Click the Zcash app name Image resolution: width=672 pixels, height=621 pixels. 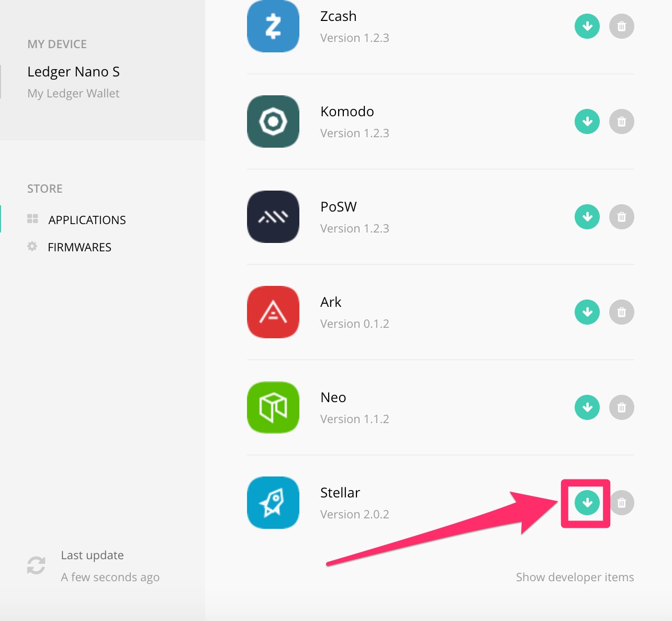pyautogui.click(x=338, y=16)
